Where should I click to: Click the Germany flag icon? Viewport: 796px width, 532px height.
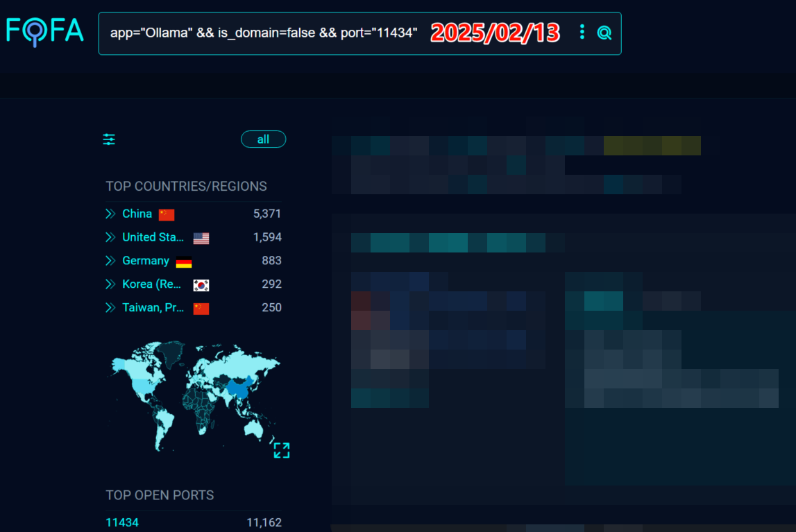(184, 261)
